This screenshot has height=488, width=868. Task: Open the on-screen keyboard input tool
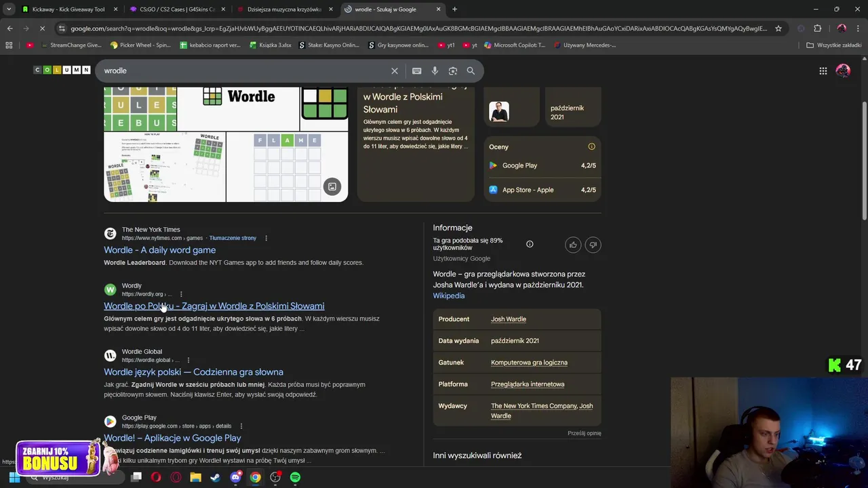(x=416, y=70)
